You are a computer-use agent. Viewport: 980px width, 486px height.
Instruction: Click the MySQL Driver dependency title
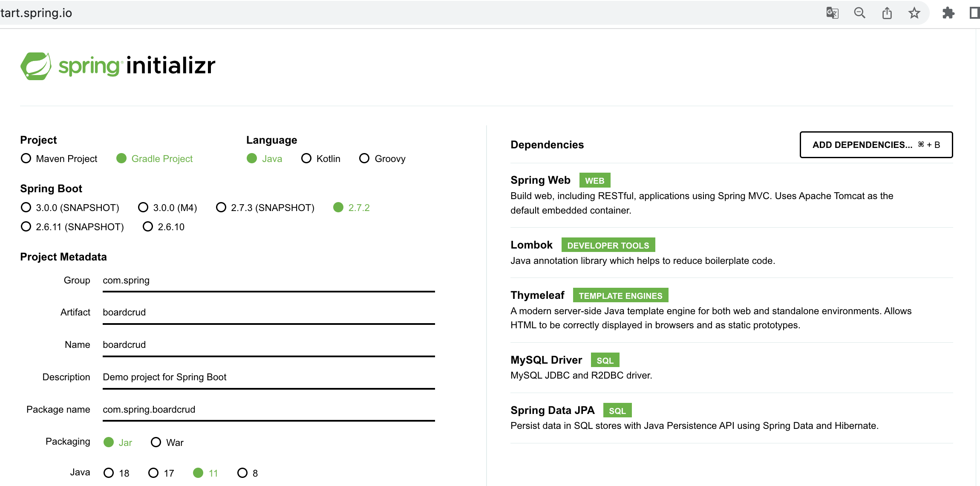(546, 360)
